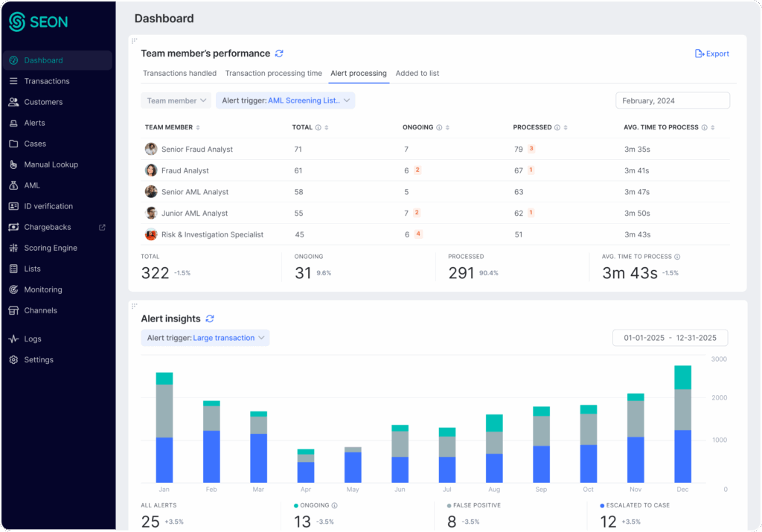The image size is (762, 532).
Task: Go to Transactions in the sidebar
Action: (46, 81)
